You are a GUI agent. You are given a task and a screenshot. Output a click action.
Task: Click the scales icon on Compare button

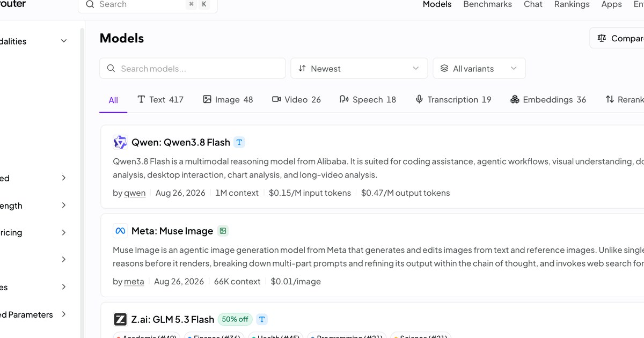coord(602,38)
